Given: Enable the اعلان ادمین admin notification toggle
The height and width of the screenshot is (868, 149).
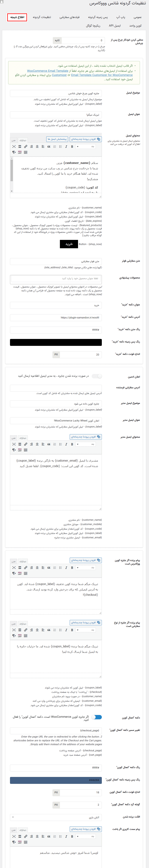Looking at the screenshot, I should point(97,376).
